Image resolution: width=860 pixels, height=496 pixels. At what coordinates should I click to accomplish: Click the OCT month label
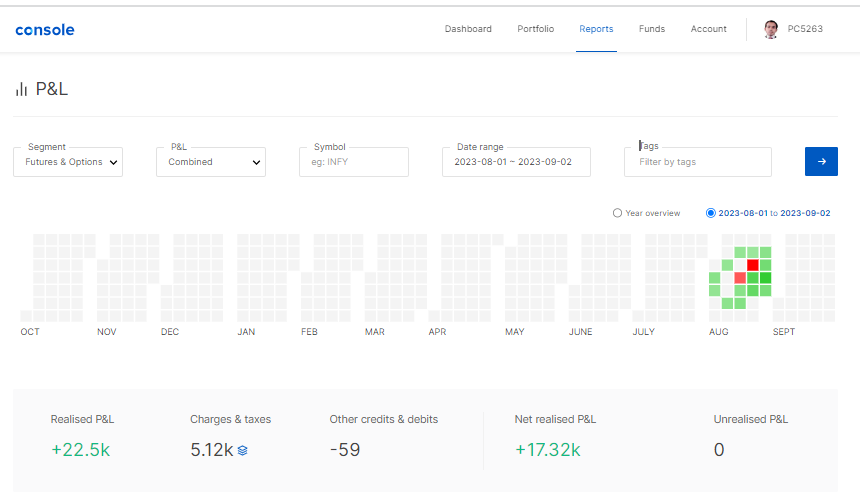[30, 331]
